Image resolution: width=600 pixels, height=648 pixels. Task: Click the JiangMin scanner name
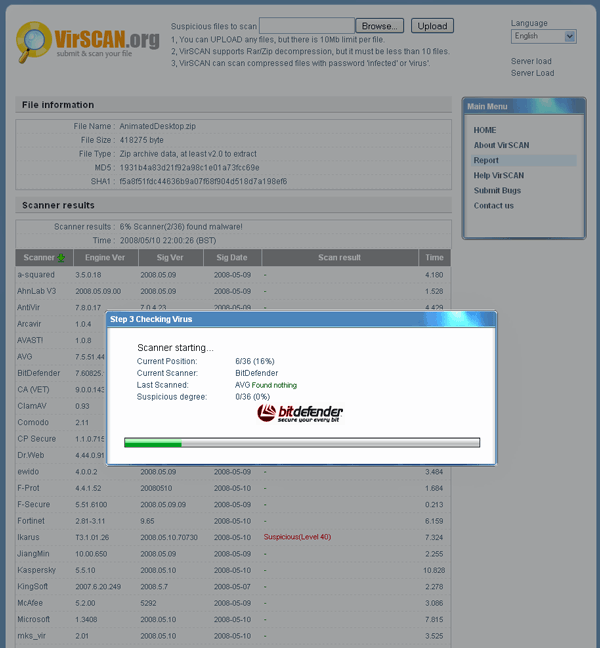click(x=33, y=553)
